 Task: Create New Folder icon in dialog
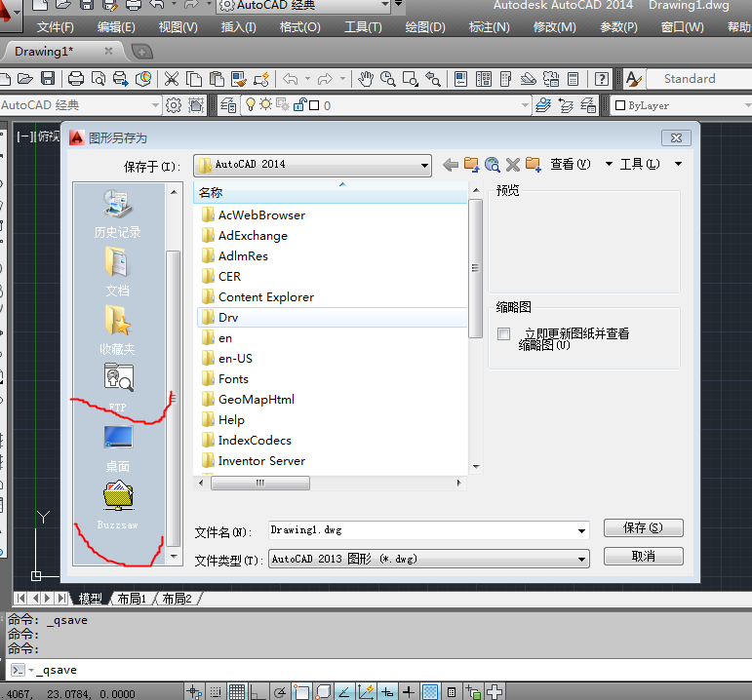[x=533, y=165]
